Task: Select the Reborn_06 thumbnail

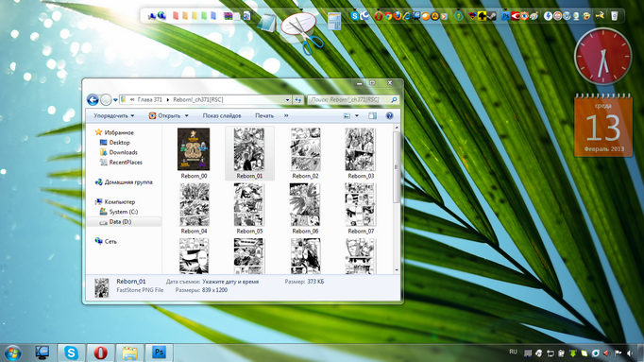Action: point(305,204)
